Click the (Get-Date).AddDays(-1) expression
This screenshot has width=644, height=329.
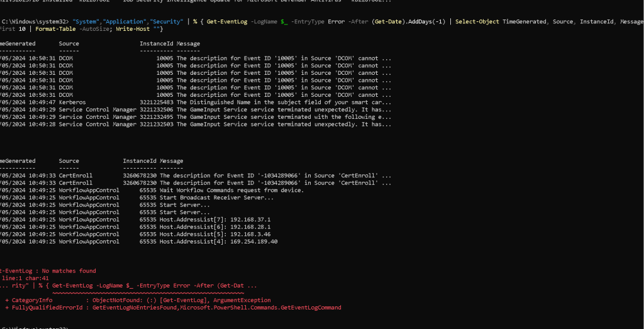409,21
